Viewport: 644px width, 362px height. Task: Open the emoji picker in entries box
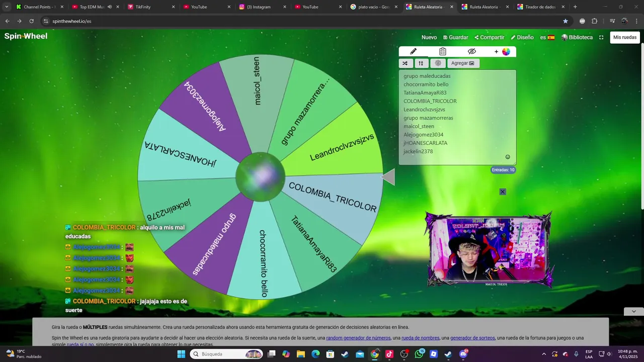(x=508, y=157)
